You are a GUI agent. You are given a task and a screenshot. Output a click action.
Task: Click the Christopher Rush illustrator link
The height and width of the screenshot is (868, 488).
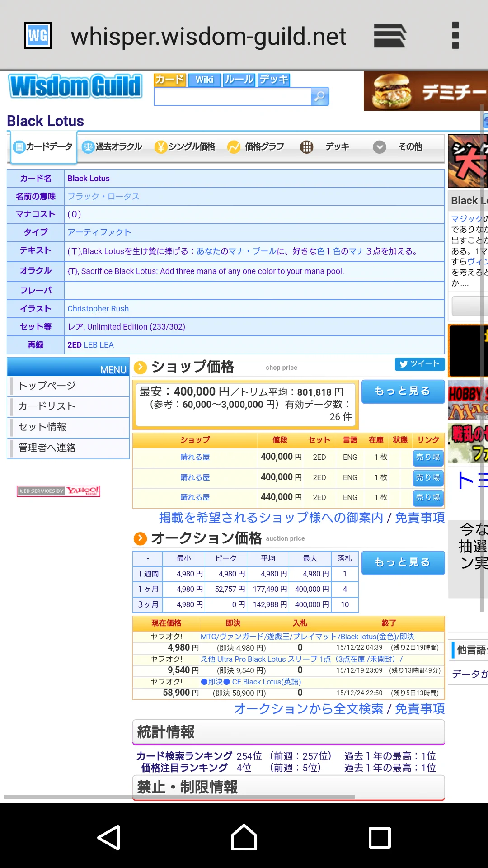pyautogui.click(x=98, y=309)
